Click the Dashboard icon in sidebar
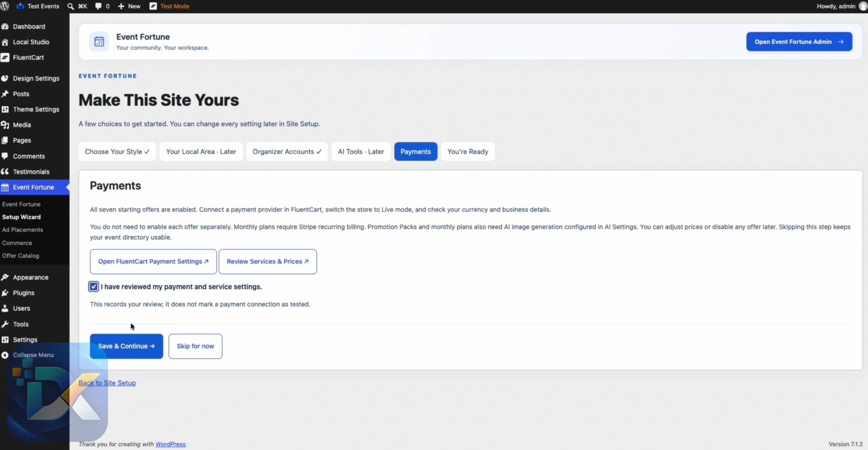This screenshot has width=868, height=450. [x=5, y=26]
